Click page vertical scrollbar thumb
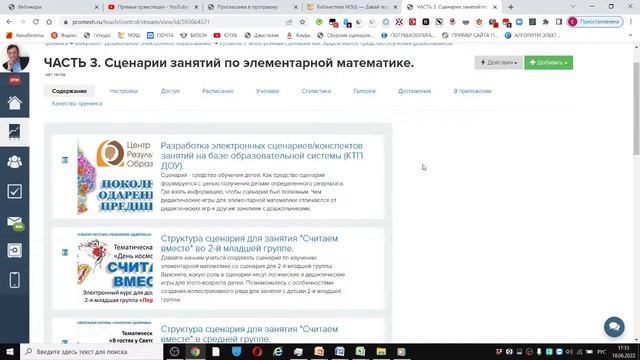 (x=636, y=109)
